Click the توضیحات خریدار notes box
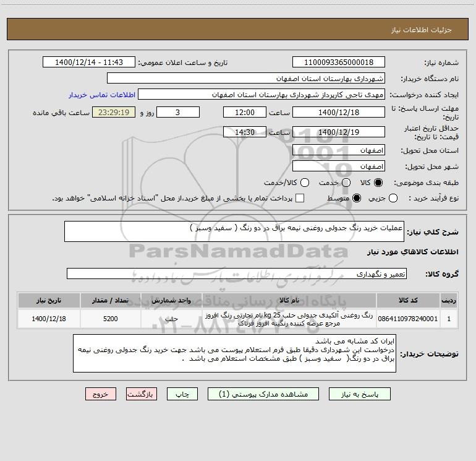 [x=234, y=353]
